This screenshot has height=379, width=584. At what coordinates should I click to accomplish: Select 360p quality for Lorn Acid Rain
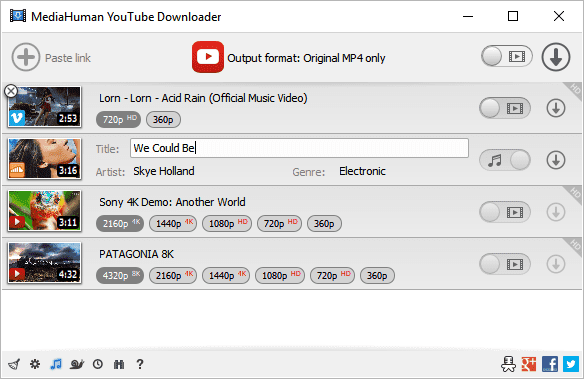coord(163,120)
